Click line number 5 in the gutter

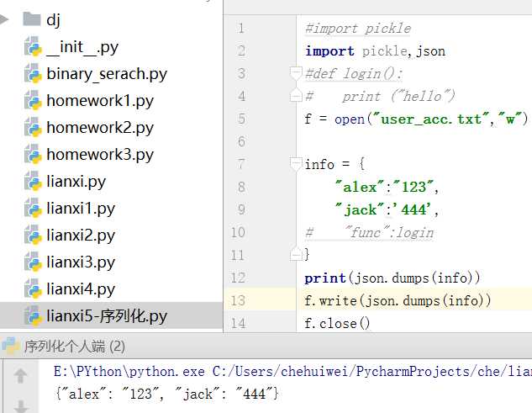pyautogui.click(x=241, y=119)
